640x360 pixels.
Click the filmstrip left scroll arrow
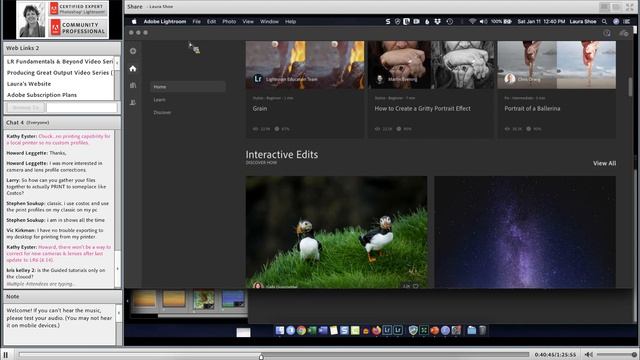click(127, 301)
